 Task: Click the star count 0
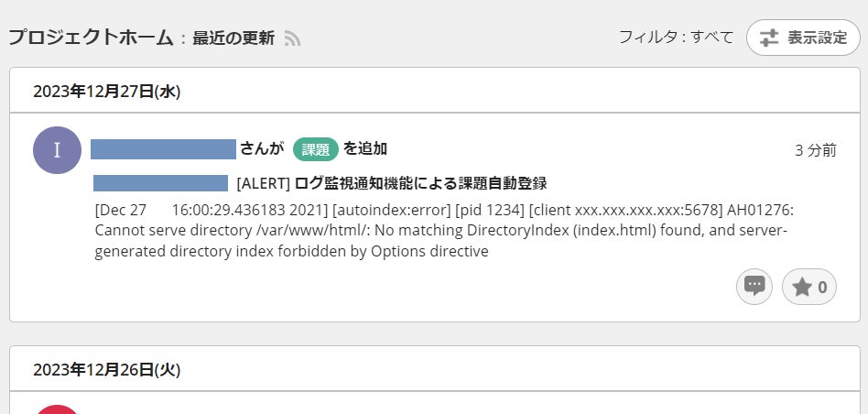tap(822, 288)
